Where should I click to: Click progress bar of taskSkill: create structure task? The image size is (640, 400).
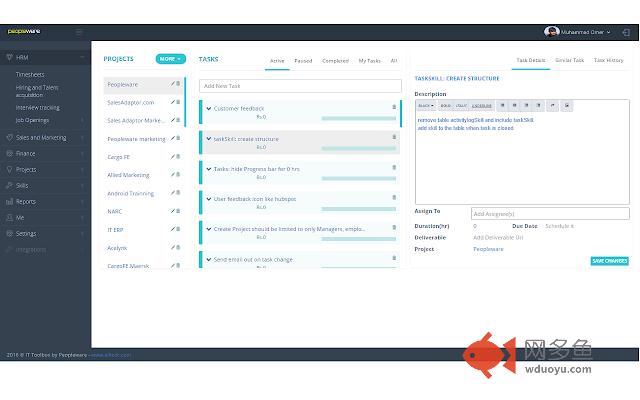(357, 147)
